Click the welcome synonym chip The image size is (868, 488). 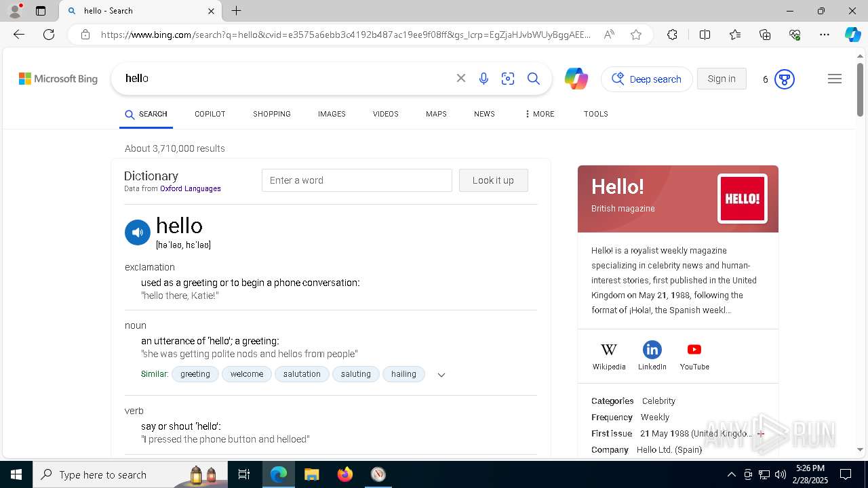247,374
